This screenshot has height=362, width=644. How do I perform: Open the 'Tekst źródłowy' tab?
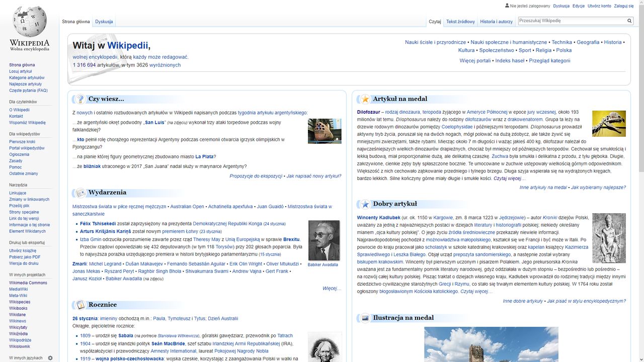coord(460,22)
